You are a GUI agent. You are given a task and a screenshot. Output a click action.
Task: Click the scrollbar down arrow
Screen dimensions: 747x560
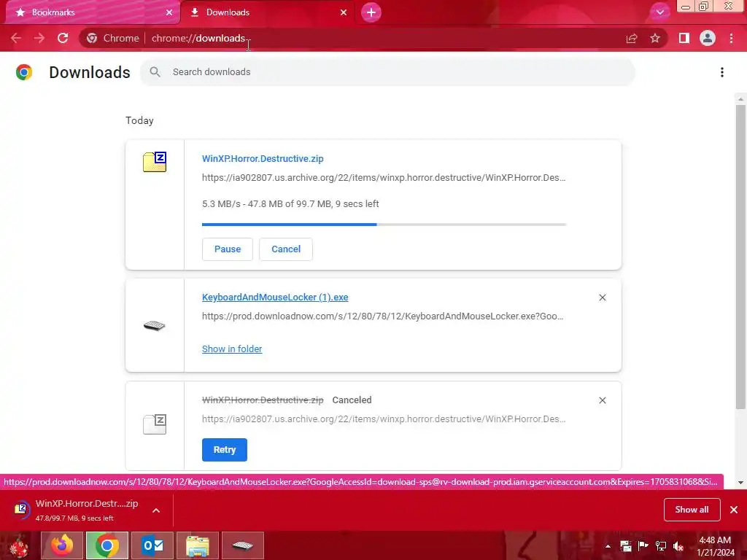(x=740, y=483)
